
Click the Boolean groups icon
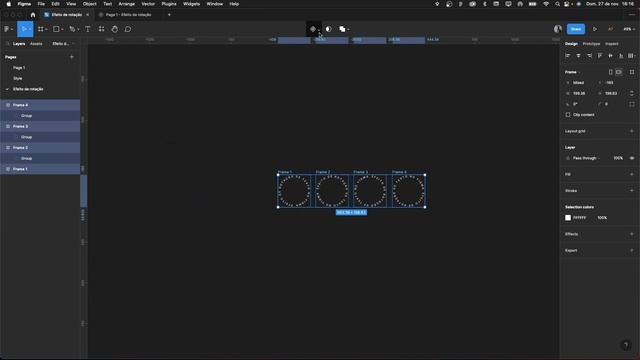click(x=342, y=29)
